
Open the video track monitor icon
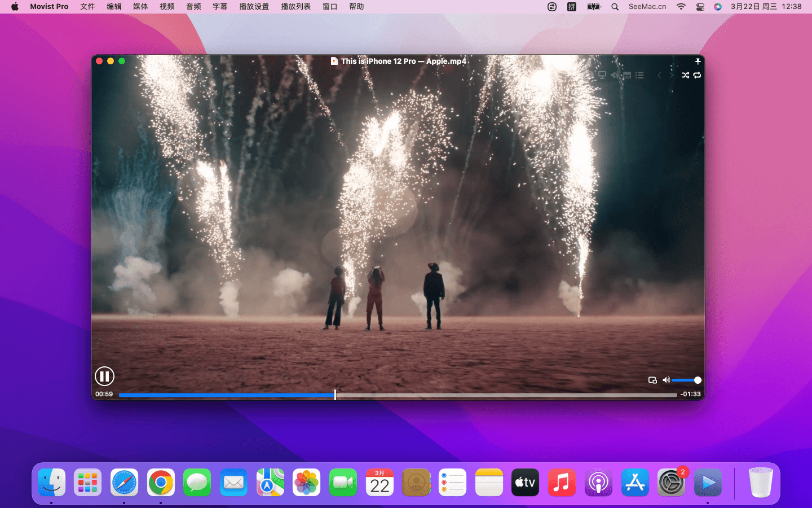(602, 75)
